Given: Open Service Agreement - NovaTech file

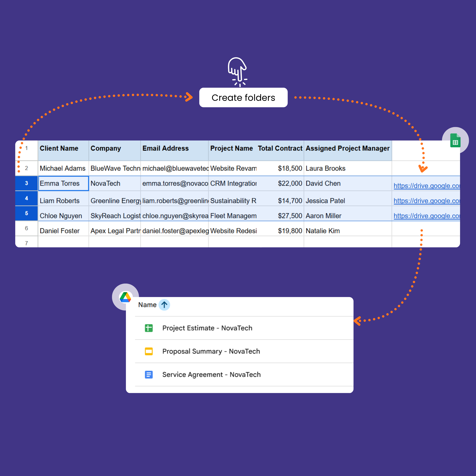Looking at the screenshot, I should coord(211,374).
